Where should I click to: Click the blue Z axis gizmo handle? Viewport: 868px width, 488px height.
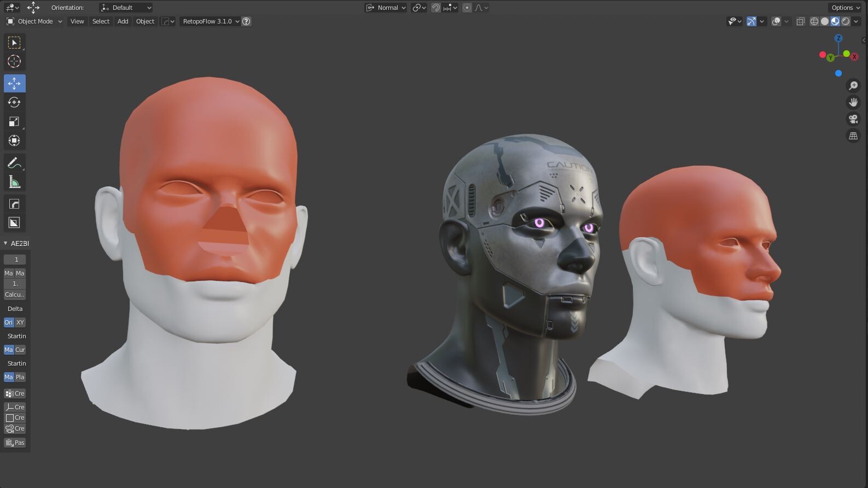(838, 38)
